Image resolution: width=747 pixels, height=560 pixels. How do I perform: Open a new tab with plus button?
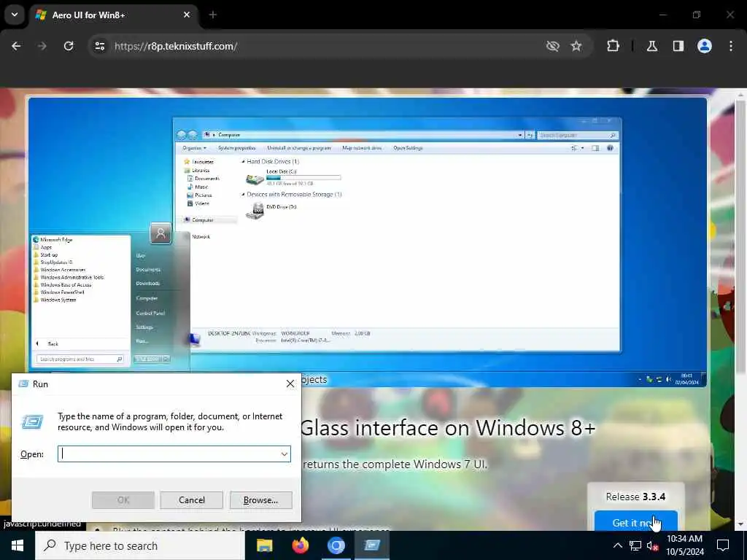coord(213,15)
